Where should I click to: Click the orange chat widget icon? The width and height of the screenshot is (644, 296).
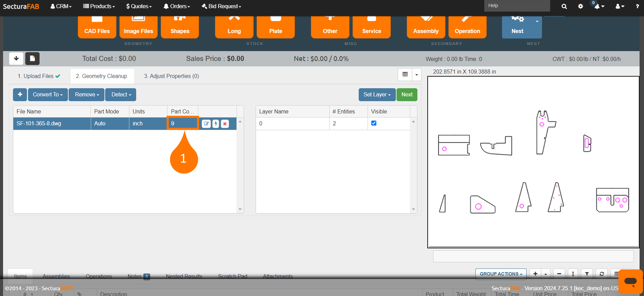[630, 281]
